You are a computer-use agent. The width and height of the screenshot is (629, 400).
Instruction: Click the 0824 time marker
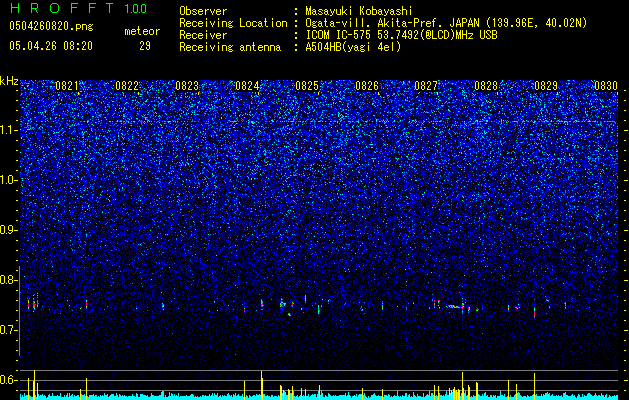pyautogui.click(x=247, y=86)
